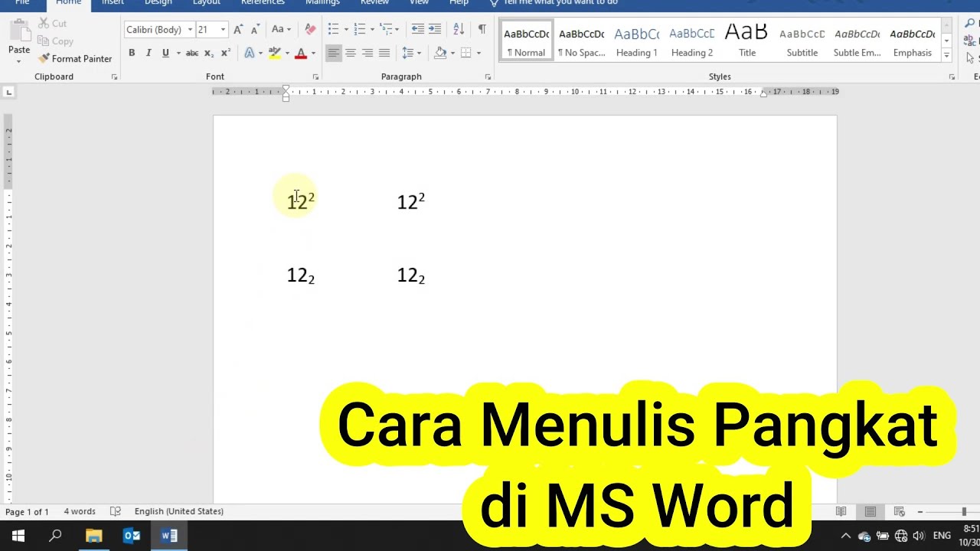The width and height of the screenshot is (980, 551).
Task: Open Outlook from the taskbar
Action: [132, 536]
